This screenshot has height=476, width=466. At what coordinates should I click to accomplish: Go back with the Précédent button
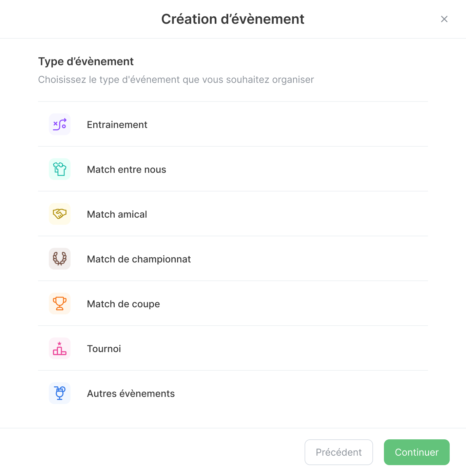(x=338, y=452)
